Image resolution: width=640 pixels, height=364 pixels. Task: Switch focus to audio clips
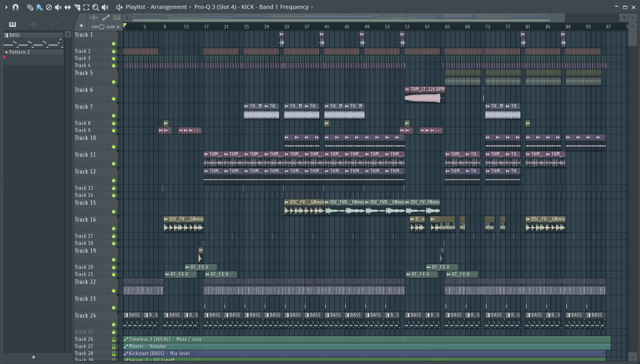94,18
